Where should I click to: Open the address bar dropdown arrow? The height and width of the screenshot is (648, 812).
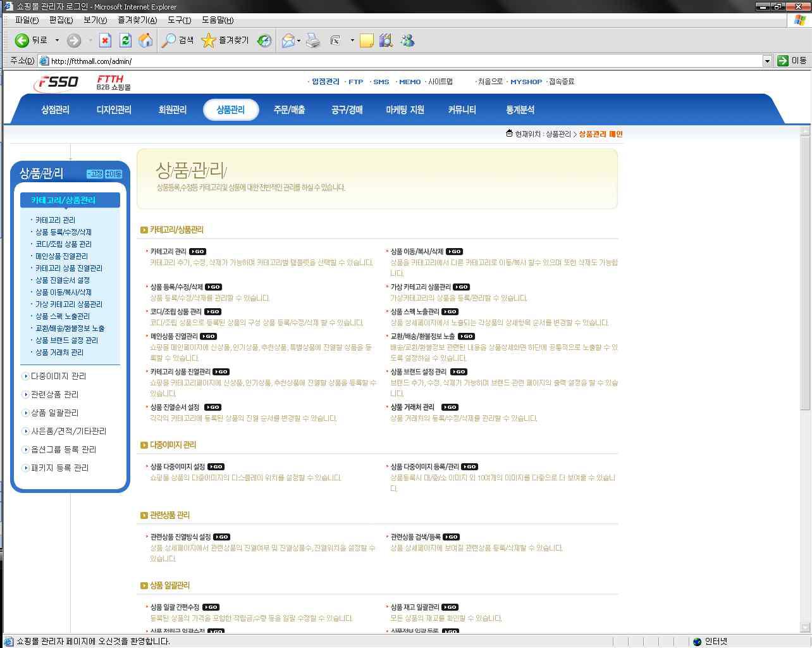(x=767, y=61)
